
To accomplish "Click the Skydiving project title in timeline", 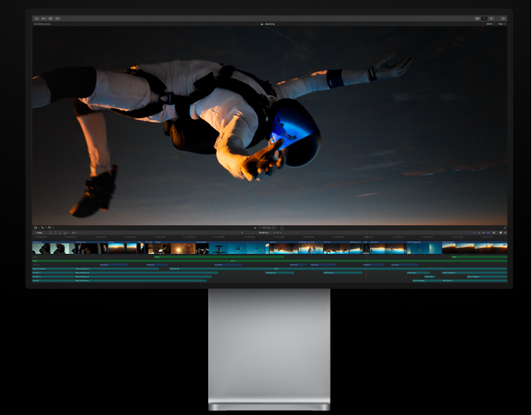I will tap(264, 233).
